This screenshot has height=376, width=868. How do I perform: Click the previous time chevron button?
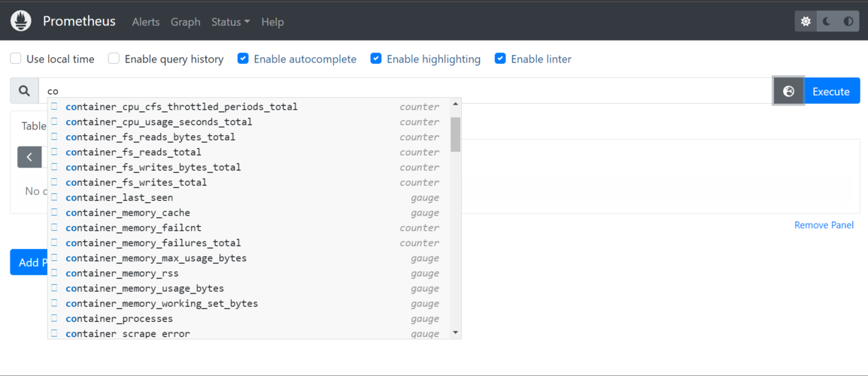[29, 157]
